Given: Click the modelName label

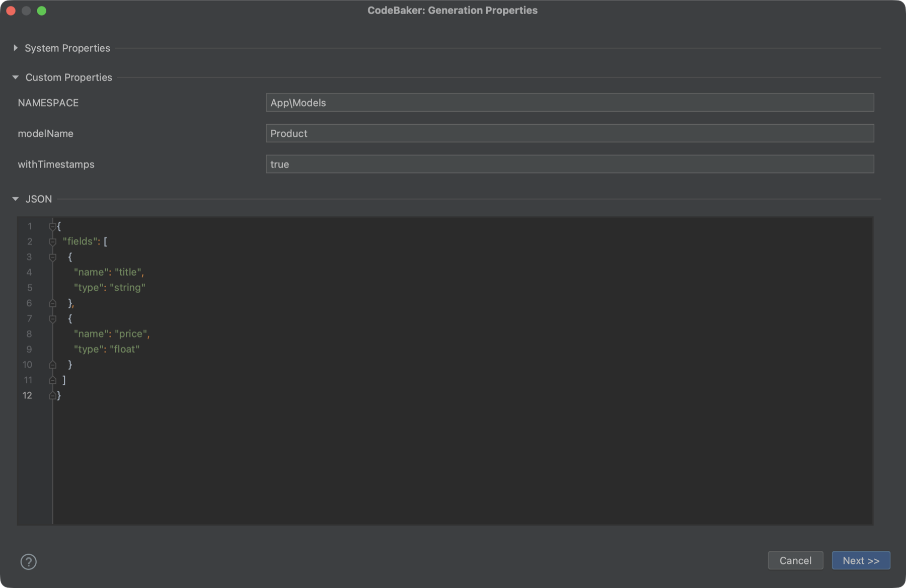Looking at the screenshot, I should [45, 133].
